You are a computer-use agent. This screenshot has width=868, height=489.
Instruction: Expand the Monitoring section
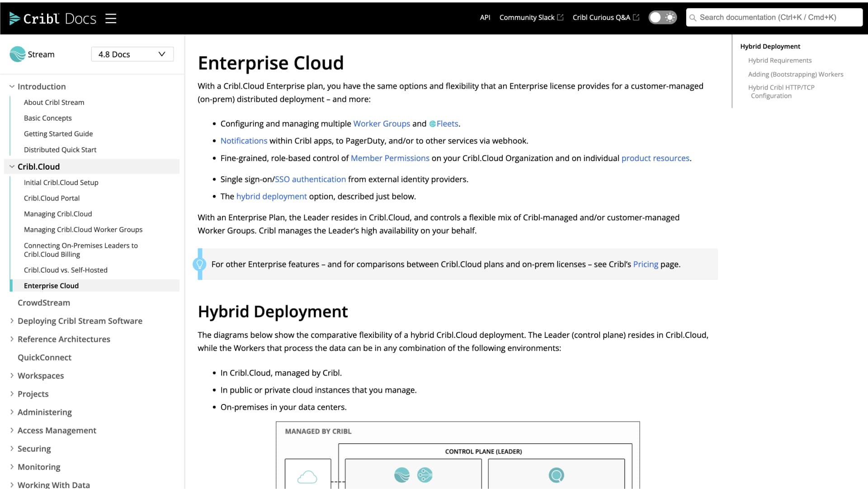coord(12,467)
